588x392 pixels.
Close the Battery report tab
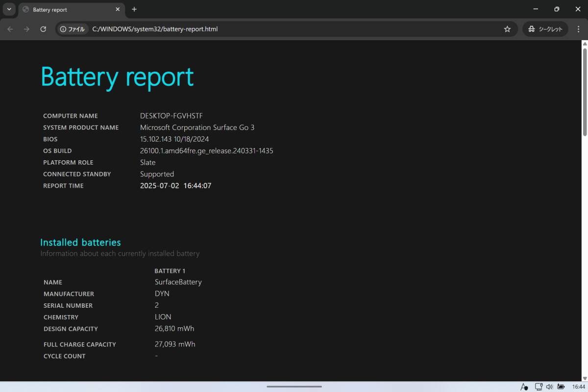tap(118, 9)
